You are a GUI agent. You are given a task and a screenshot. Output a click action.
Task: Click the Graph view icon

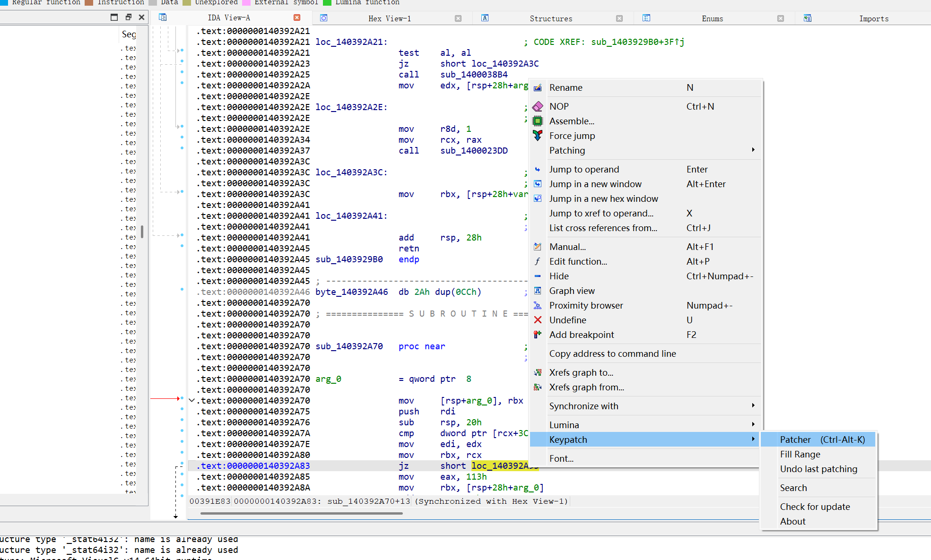[x=538, y=291]
